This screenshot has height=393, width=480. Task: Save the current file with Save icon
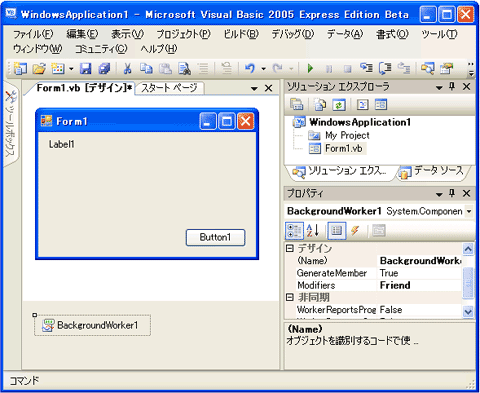point(85,69)
